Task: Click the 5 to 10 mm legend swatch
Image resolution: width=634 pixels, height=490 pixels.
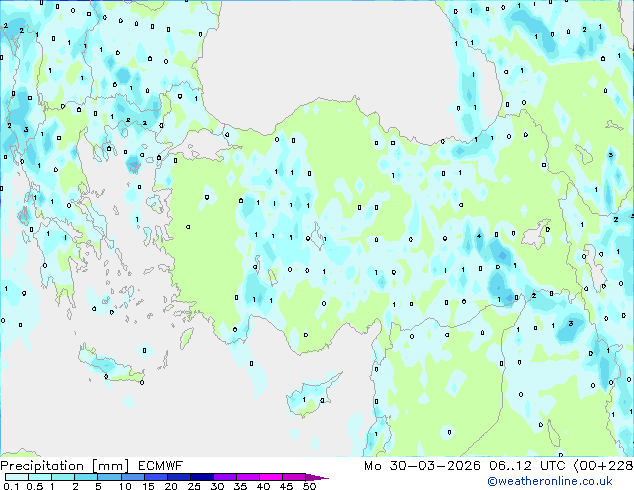Action: pyautogui.click(x=109, y=477)
